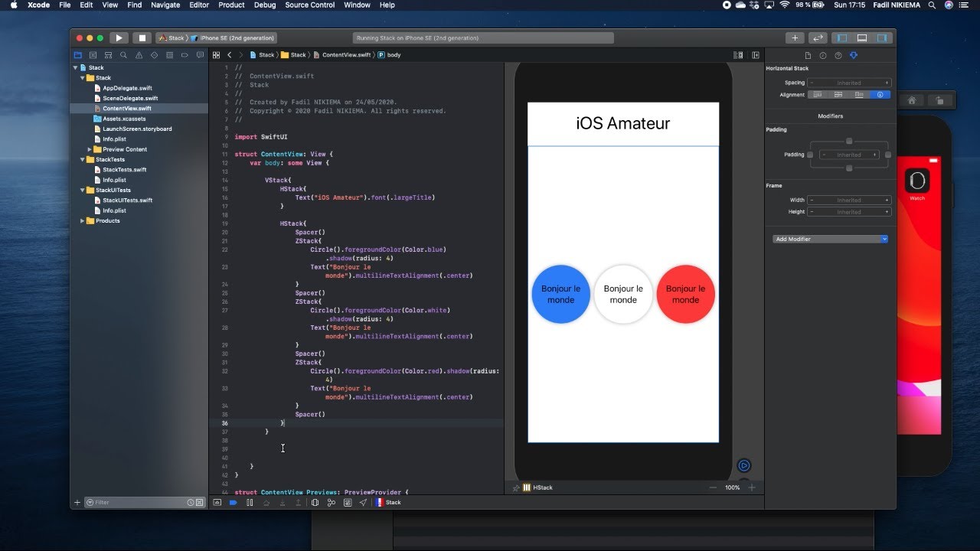Start live preview on canvas
980x551 pixels.
point(743,465)
